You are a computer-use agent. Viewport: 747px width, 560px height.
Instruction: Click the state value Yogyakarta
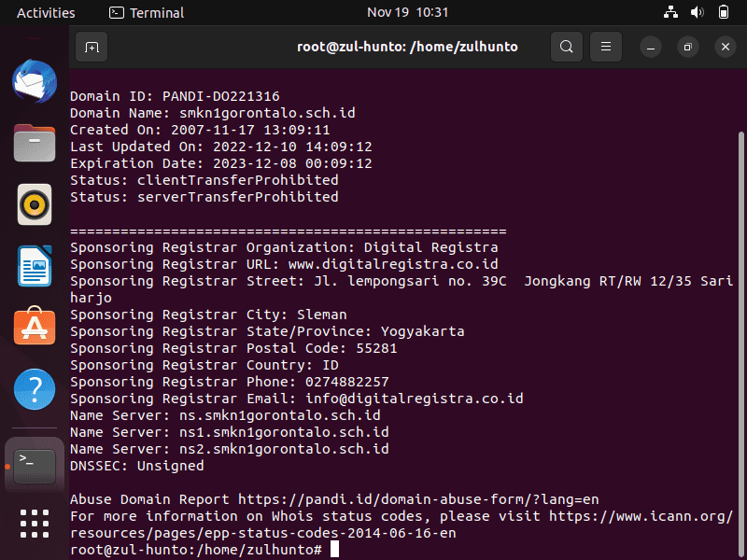[x=423, y=331]
